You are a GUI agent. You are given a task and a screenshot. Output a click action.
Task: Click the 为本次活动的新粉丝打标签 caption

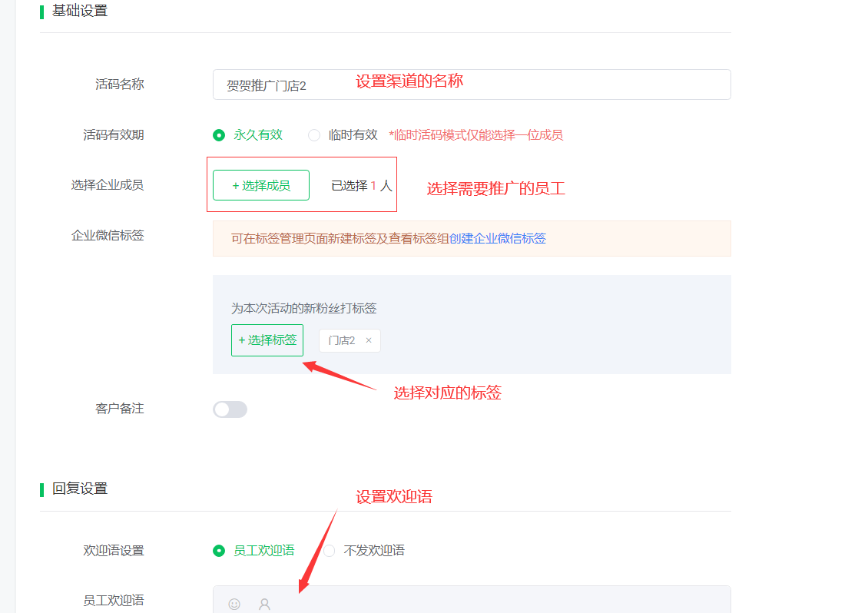[303, 308]
